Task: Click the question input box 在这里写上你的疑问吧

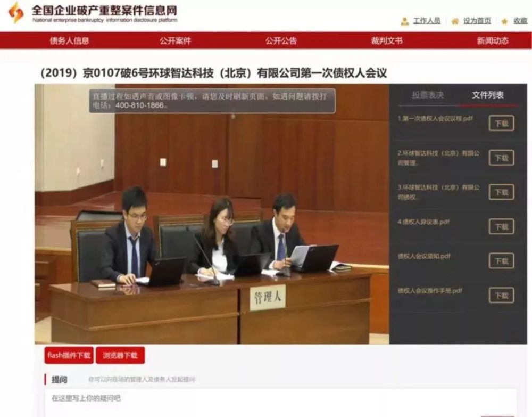Action: tap(280, 403)
